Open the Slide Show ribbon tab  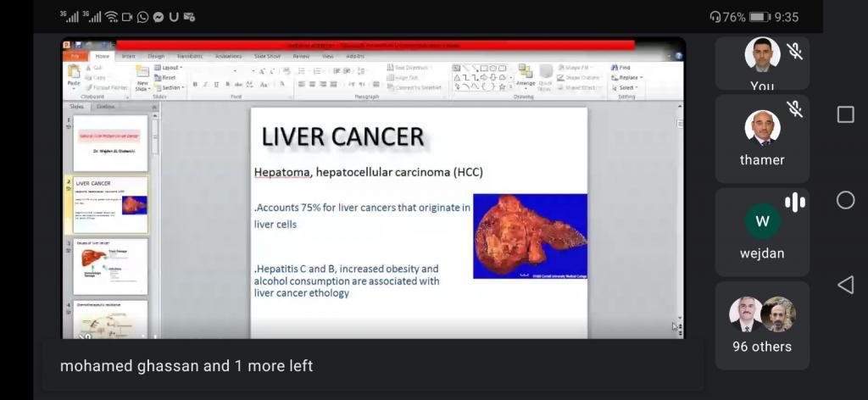coord(266,56)
